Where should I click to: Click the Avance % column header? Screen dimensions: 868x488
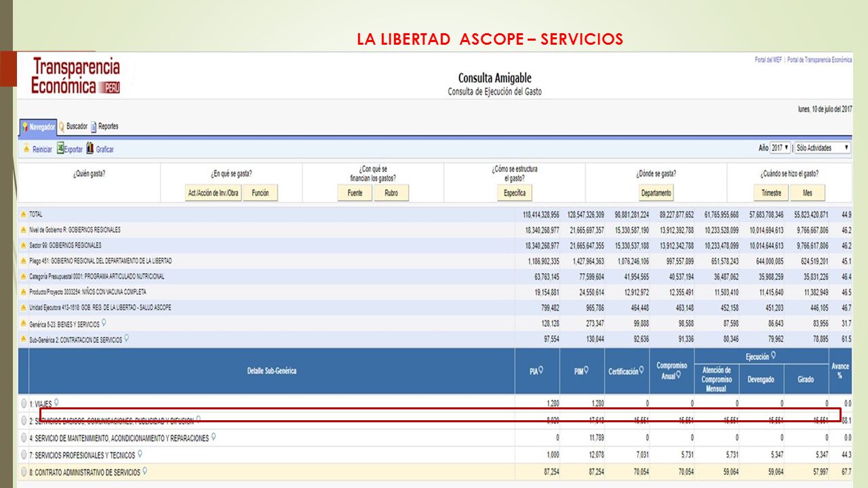click(x=840, y=371)
